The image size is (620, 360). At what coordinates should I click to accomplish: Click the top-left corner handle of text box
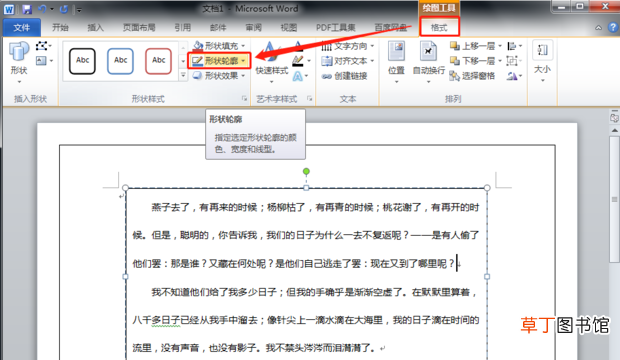[125, 188]
